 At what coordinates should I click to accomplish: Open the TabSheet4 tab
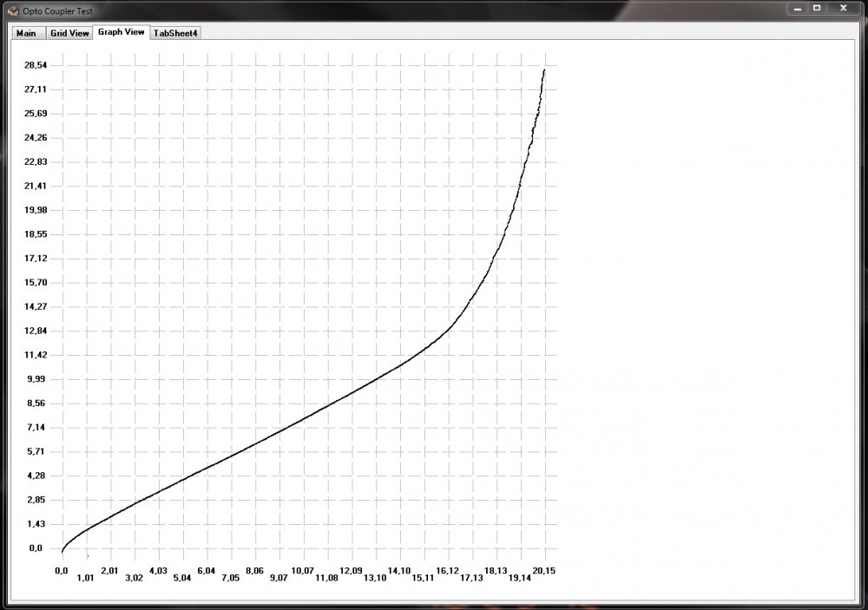[176, 33]
